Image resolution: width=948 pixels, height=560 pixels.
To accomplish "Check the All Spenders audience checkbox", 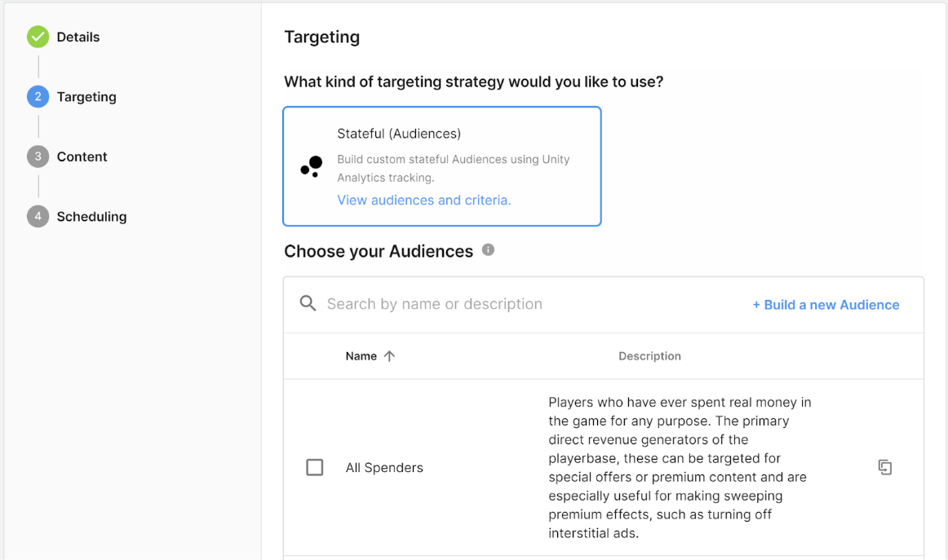I will pyautogui.click(x=314, y=467).
